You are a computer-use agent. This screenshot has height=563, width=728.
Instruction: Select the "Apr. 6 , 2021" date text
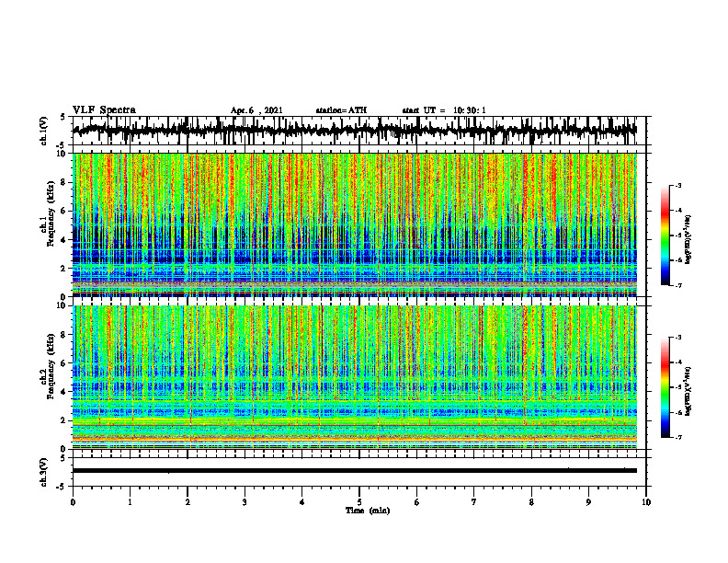tap(256, 110)
